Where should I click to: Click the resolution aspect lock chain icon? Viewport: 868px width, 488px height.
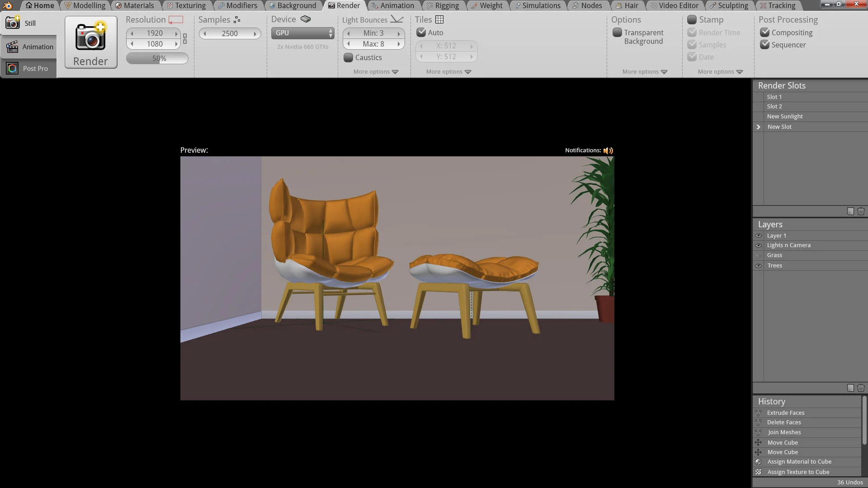[x=185, y=39]
